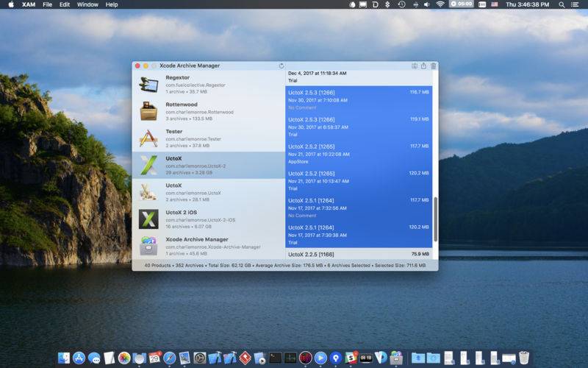Select the UctoX 2 iOS product row
This screenshot has width=588, height=368.
coord(209,219)
